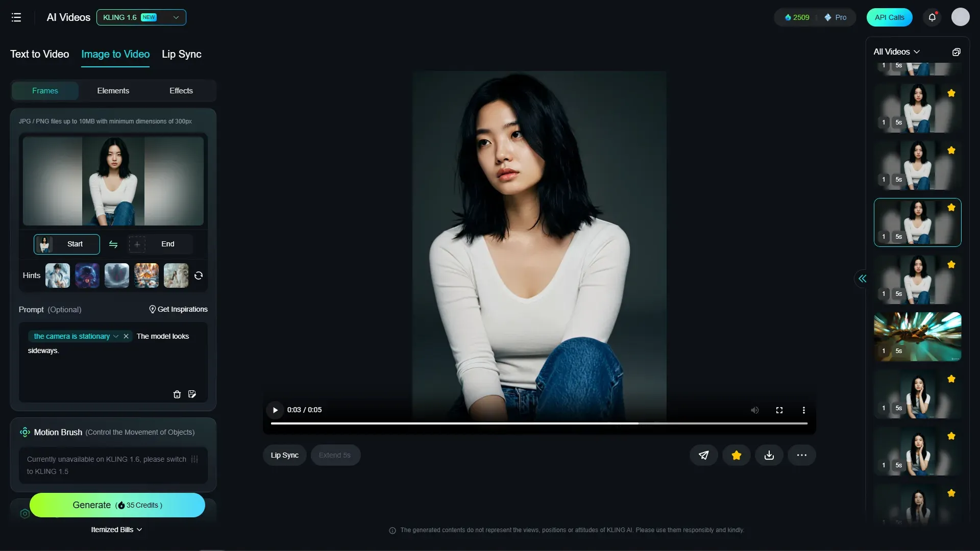The width and height of the screenshot is (980, 551).
Task: Open the KLING 1.6 model dropdown
Action: [141, 17]
